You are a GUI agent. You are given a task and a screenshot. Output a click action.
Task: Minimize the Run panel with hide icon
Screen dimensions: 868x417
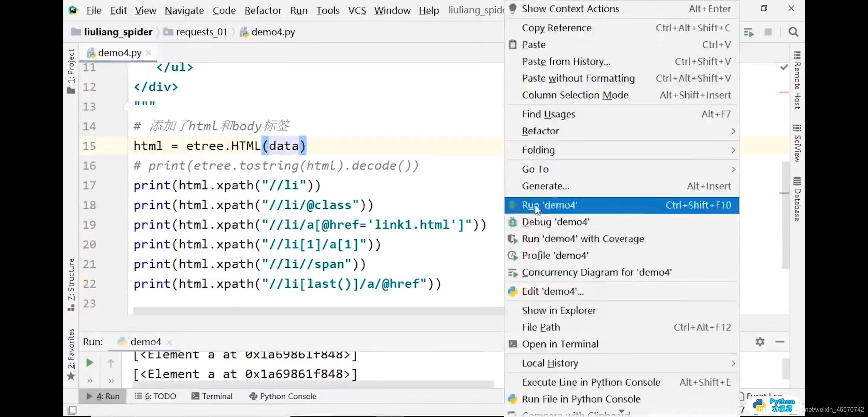pos(780,342)
